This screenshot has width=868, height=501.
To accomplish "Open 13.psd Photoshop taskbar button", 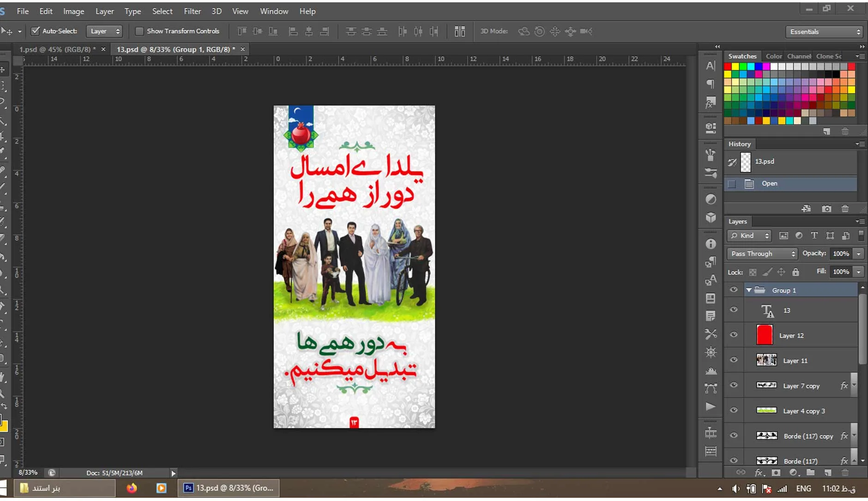I will [229, 488].
